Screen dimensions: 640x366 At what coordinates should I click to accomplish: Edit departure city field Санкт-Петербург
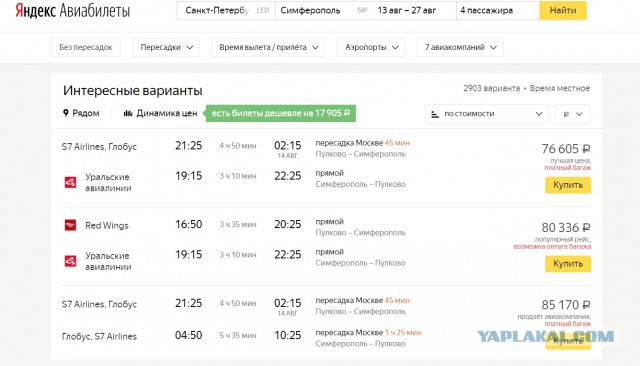(x=226, y=11)
